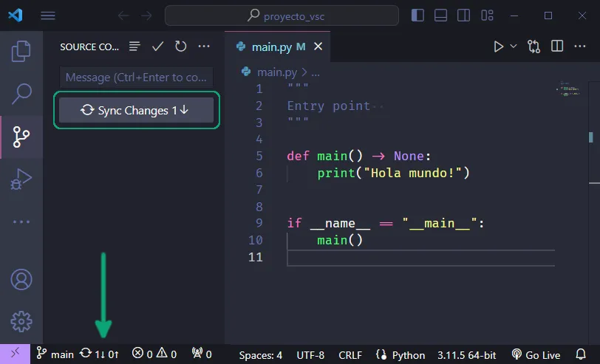Toggle the secondary side bar layout
Screen dimensions: 600x364
(x=463, y=16)
